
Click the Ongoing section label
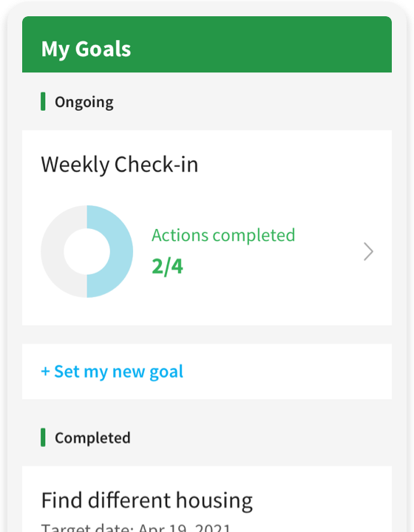click(x=84, y=102)
